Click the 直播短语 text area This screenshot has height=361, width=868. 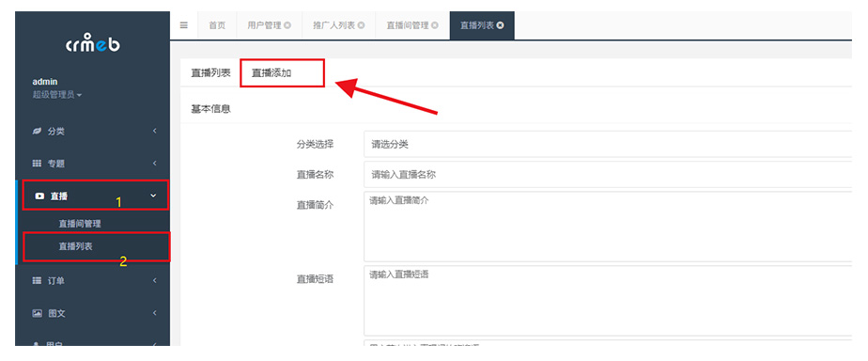coord(608,301)
